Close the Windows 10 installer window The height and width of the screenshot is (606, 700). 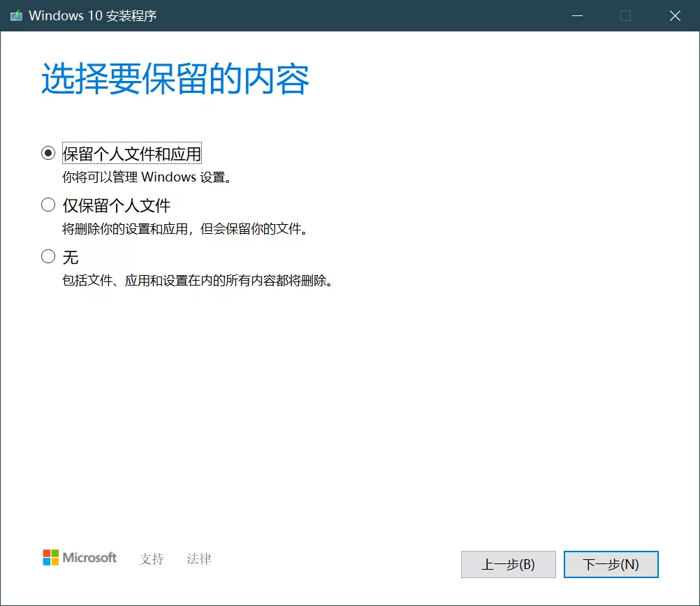coord(675,15)
